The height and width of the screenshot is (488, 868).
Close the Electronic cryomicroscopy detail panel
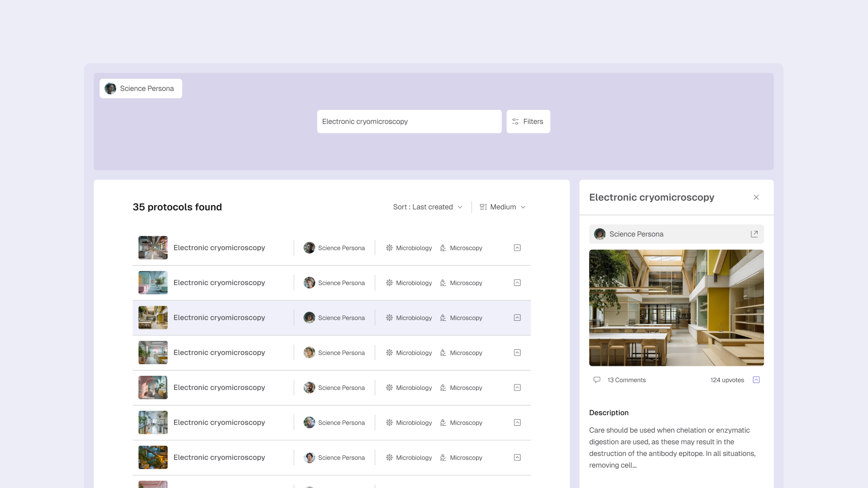756,197
